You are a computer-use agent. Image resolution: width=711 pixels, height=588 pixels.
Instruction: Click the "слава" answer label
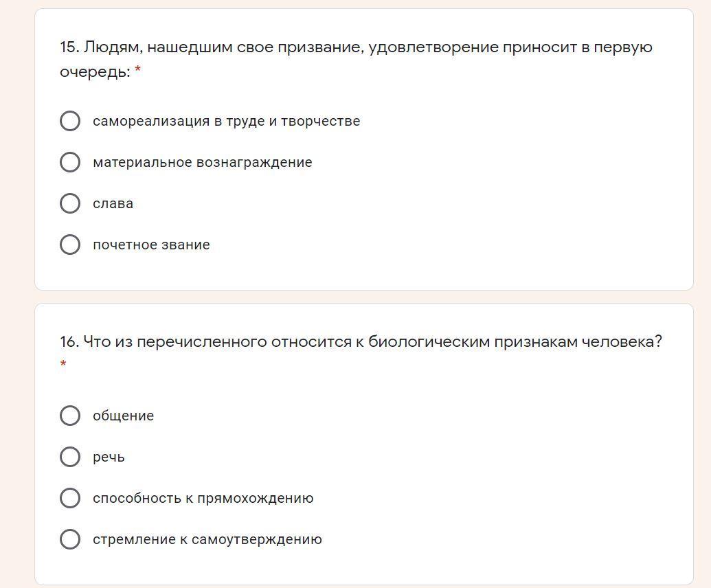tap(113, 203)
